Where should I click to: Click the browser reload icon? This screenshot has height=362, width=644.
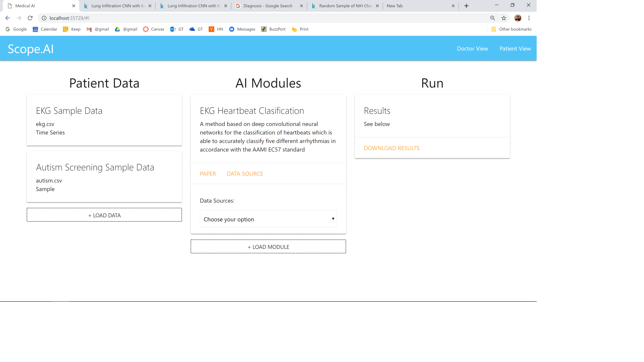point(30,18)
